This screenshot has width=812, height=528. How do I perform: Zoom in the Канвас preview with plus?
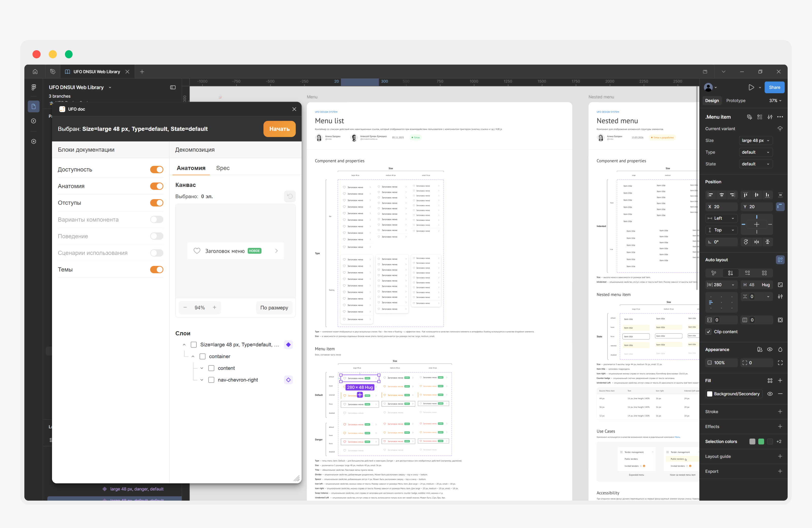point(215,307)
